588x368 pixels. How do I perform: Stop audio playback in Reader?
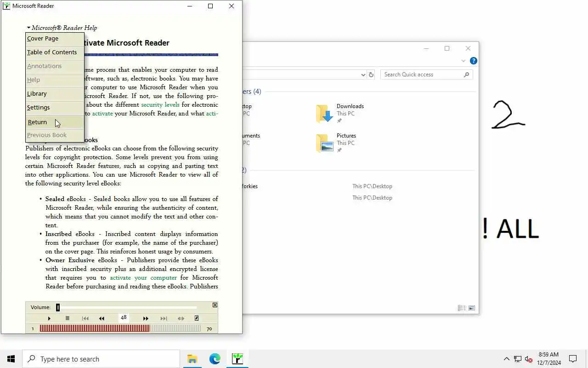point(67,318)
